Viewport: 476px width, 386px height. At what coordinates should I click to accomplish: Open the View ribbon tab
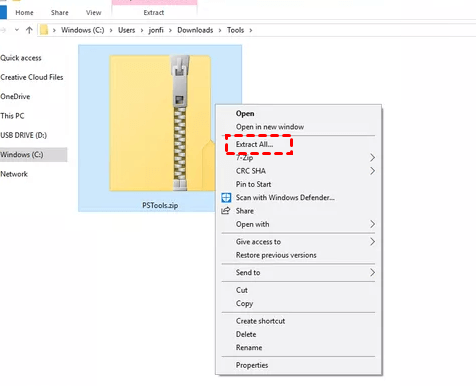pos(93,13)
